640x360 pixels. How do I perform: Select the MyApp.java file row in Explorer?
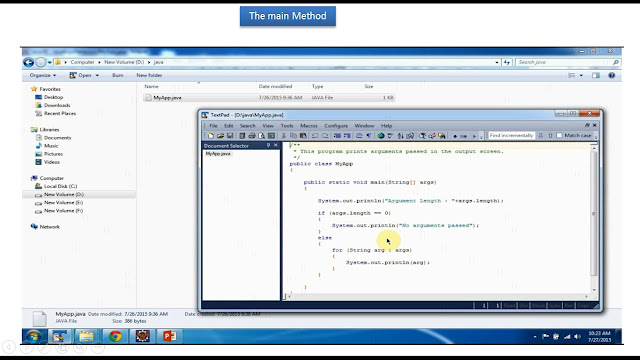click(269, 98)
